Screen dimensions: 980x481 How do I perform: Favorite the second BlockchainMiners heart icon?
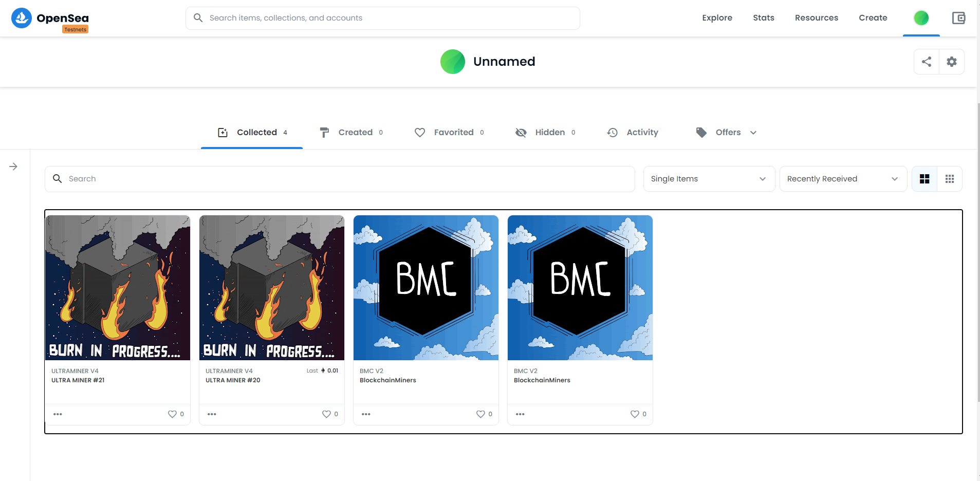[635, 414]
